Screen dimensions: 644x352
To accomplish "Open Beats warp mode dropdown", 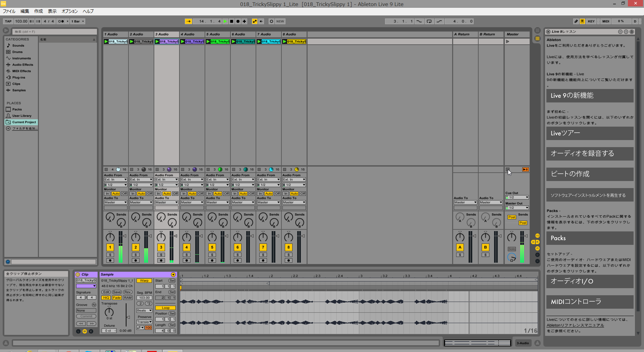I will [x=144, y=311].
